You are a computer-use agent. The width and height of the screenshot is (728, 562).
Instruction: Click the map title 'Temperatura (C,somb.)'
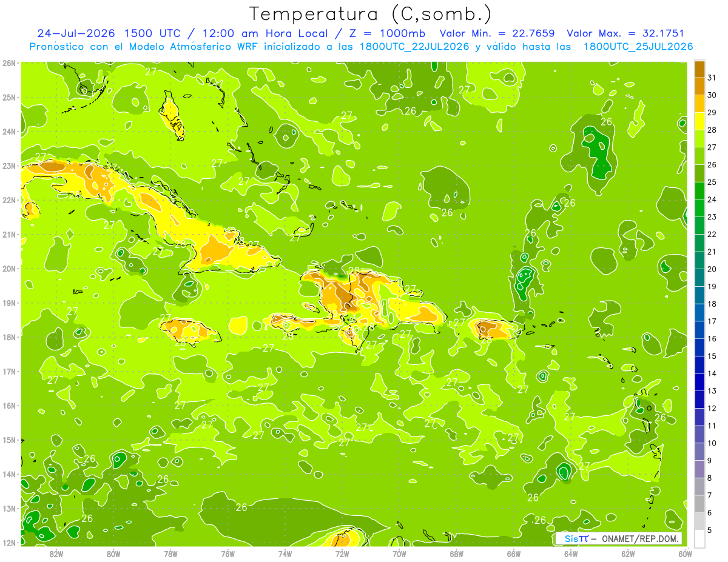[371, 14]
